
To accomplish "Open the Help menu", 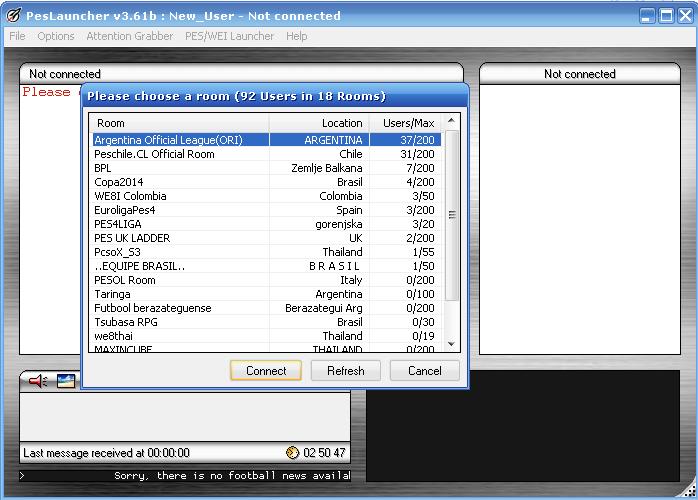I will pyautogui.click(x=296, y=36).
